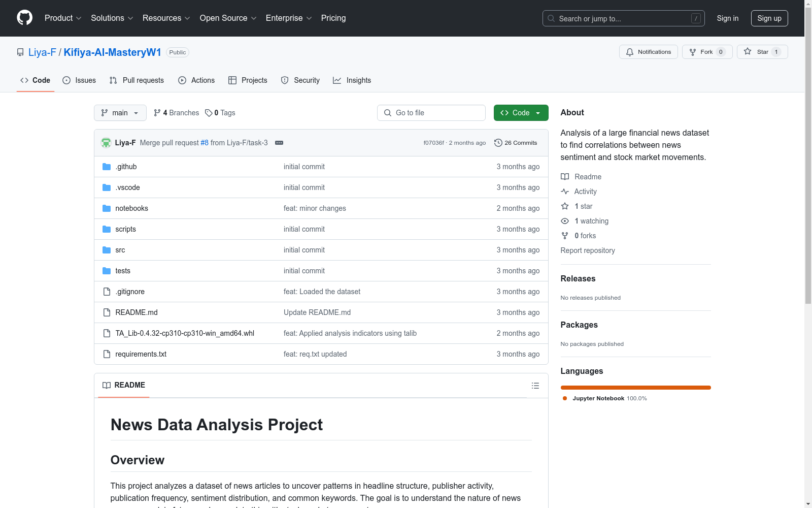Click the .gitignore file icon
Screen dimensions: 812x508
[107, 292]
